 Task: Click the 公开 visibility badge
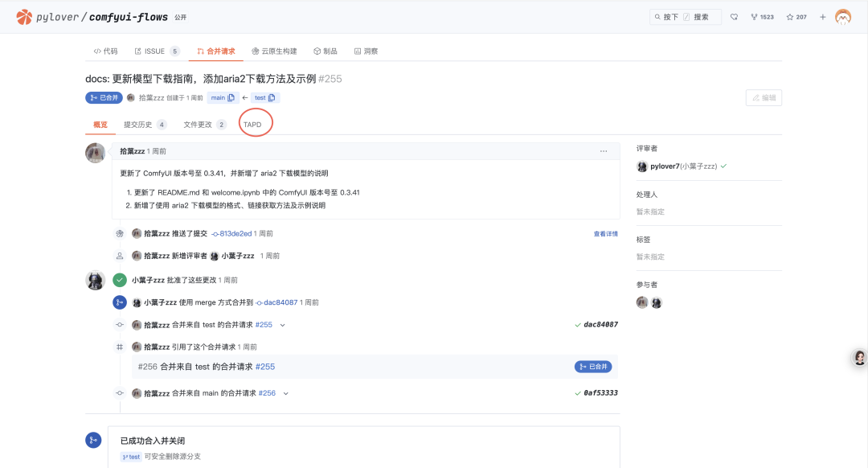pyautogui.click(x=181, y=17)
